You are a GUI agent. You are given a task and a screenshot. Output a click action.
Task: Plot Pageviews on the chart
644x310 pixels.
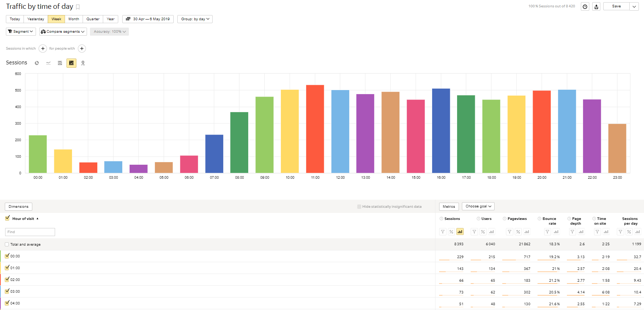[527, 232]
